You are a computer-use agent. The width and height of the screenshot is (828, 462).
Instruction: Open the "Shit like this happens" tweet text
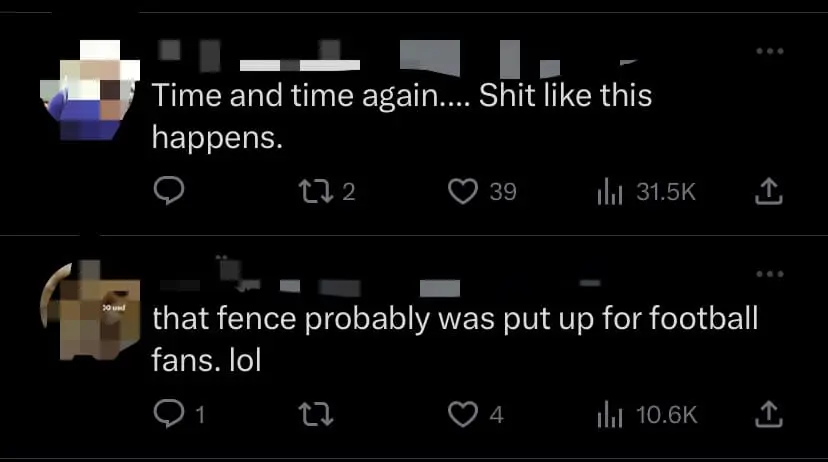[401, 115]
